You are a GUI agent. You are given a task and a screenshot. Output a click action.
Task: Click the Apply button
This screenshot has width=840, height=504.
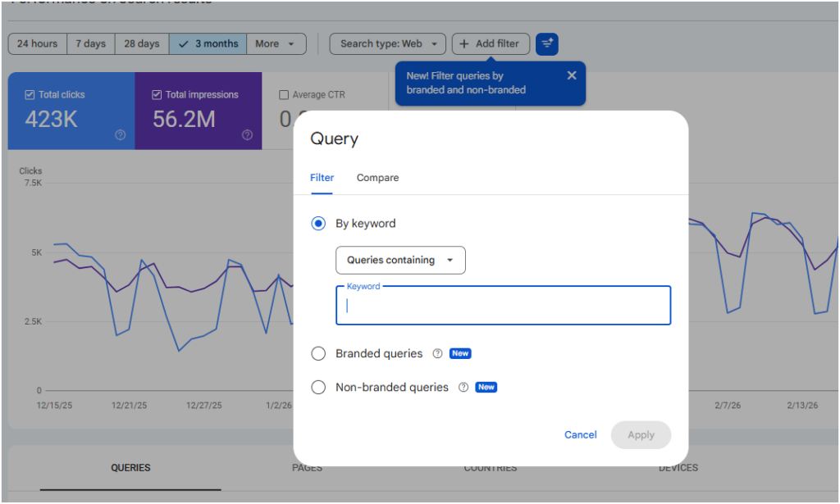(x=641, y=434)
